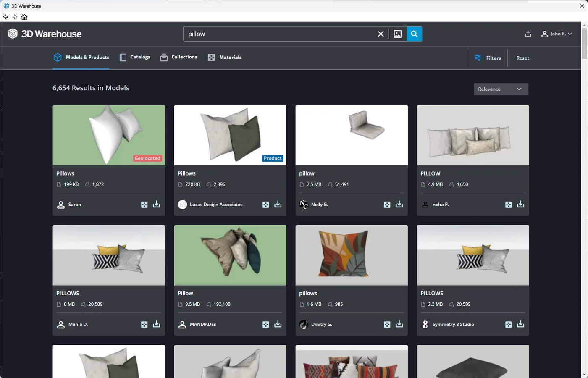
Task: Open the pillows thumbnail by Dmitry G.
Action: (x=351, y=255)
